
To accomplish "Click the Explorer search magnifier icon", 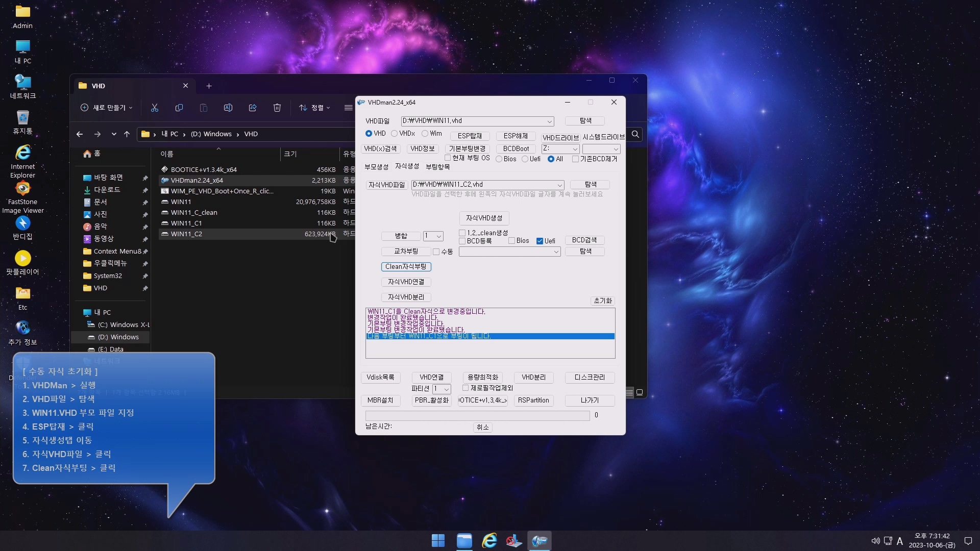I will click(x=635, y=134).
